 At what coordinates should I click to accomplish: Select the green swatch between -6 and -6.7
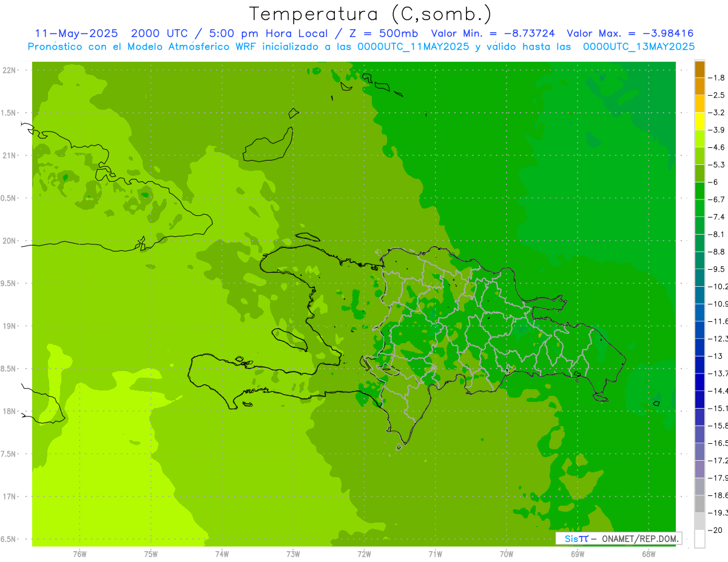pos(699,191)
